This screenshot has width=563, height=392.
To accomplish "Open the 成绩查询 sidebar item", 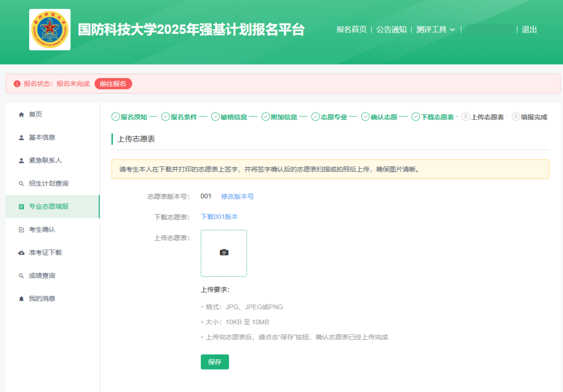I will tap(53, 276).
